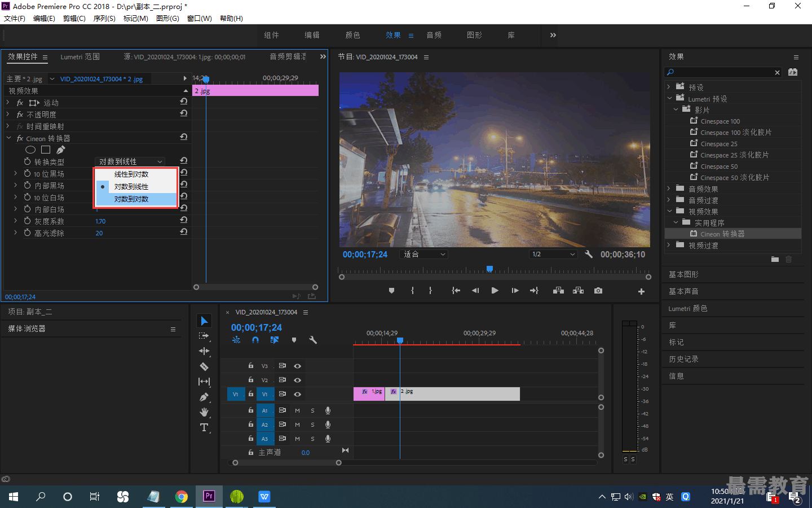
Task: Toggle V3 track output eye
Action: pyautogui.click(x=297, y=366)
